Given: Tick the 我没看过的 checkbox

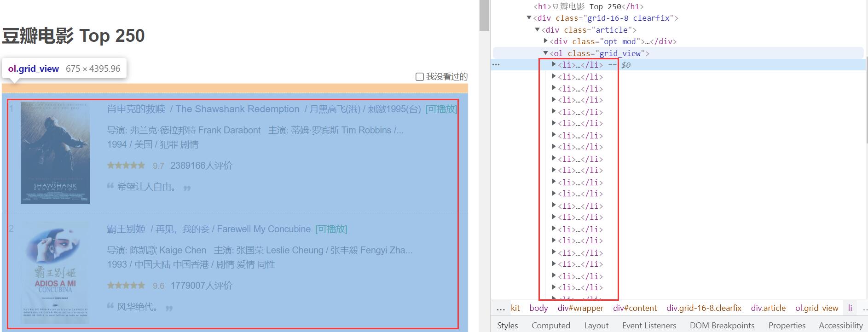Looking at the screenshot, I should 420,77.
